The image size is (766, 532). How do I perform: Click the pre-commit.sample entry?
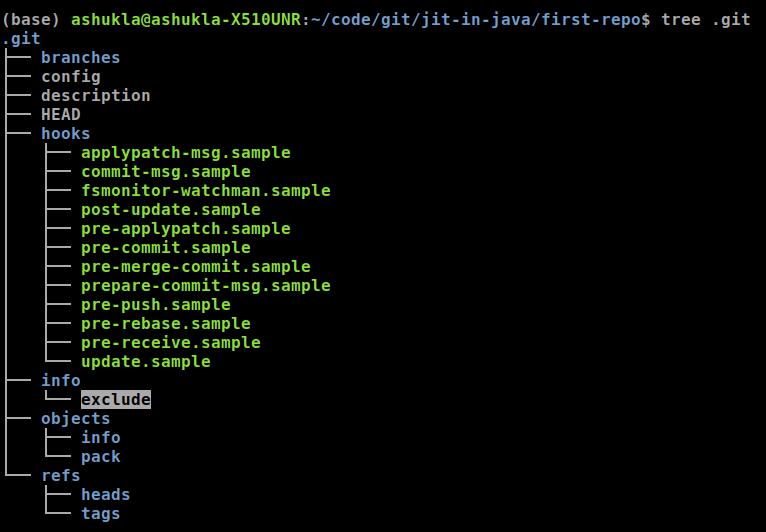pos(165,248)
